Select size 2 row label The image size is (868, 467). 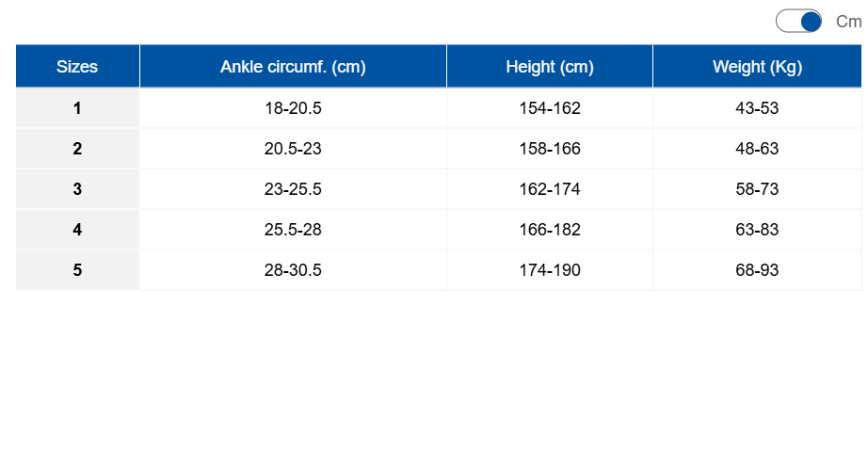point(77,148)
